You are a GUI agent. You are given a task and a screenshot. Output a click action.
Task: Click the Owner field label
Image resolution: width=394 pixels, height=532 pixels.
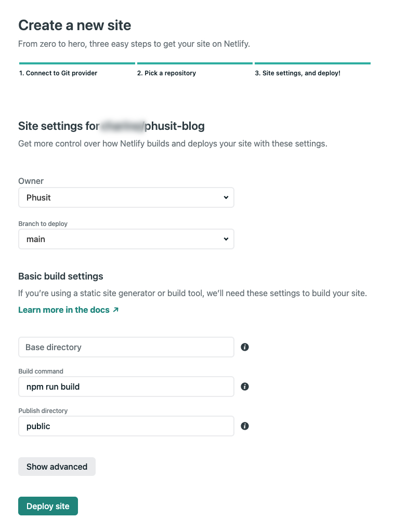[x=31, y=181]
